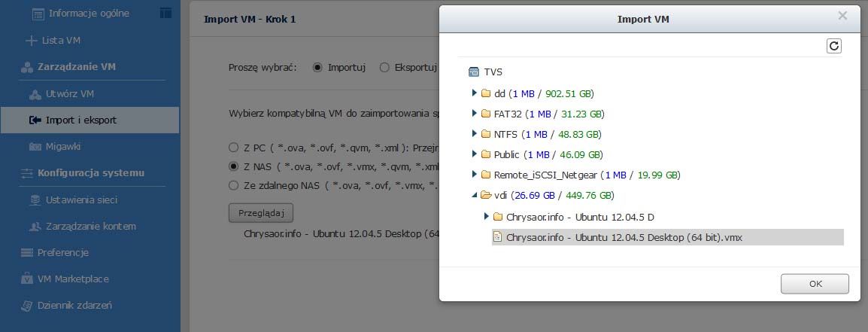Click the Ustawienia sieci icon

click(35, 200)
